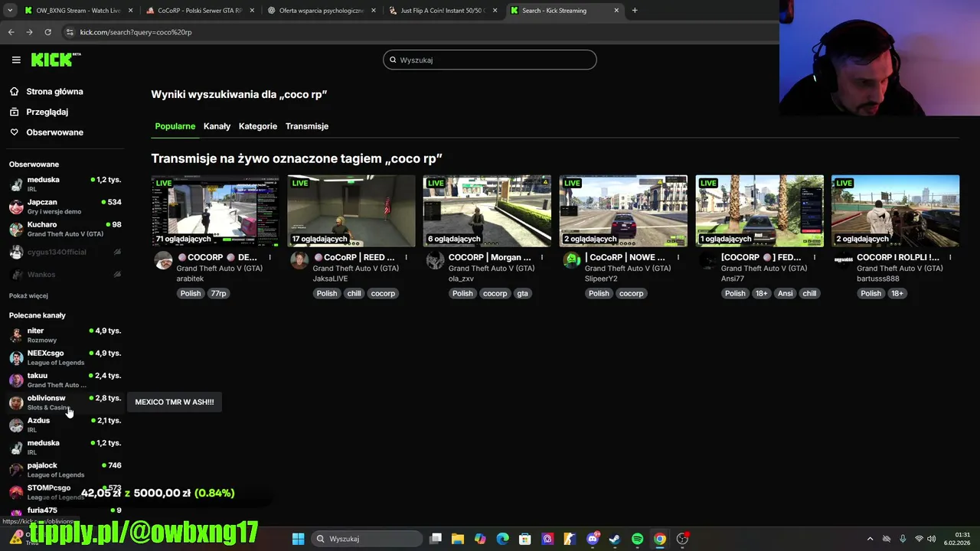The image size is (980, 551).
Task: Click the cocorp tag under JaksaLIVE
Action: [383, 293]
